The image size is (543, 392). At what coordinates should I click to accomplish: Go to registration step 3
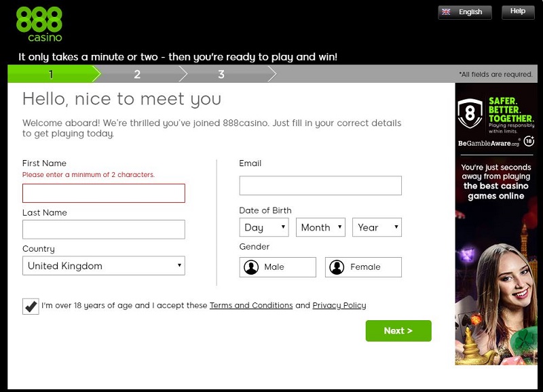pyautogui.click(x=221, y=74)
